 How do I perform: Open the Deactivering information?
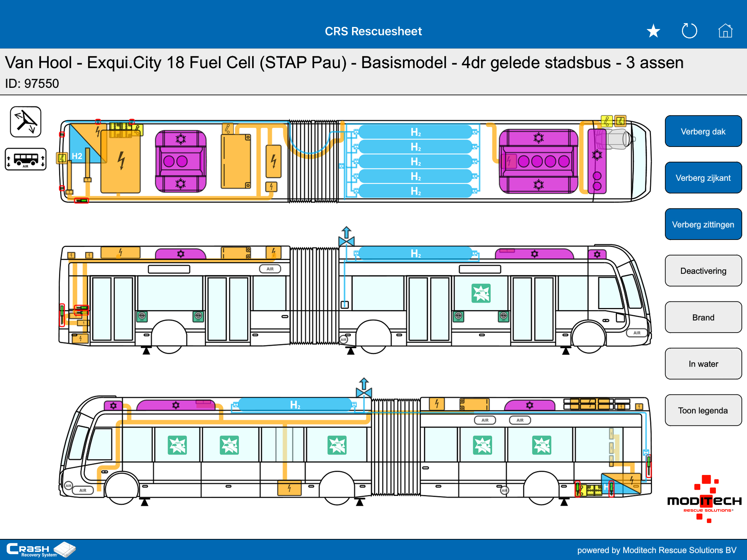pyautogui.click(x=703, y=271)
